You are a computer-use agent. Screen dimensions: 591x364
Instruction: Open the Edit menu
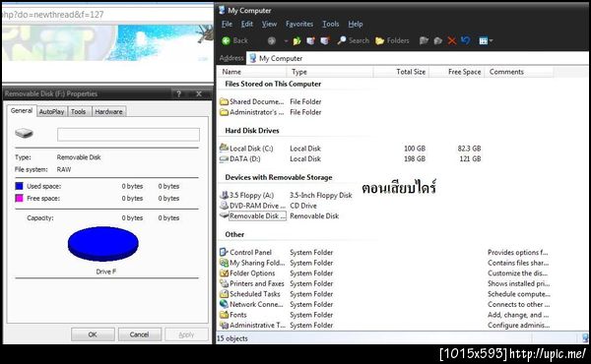(247, 24)
